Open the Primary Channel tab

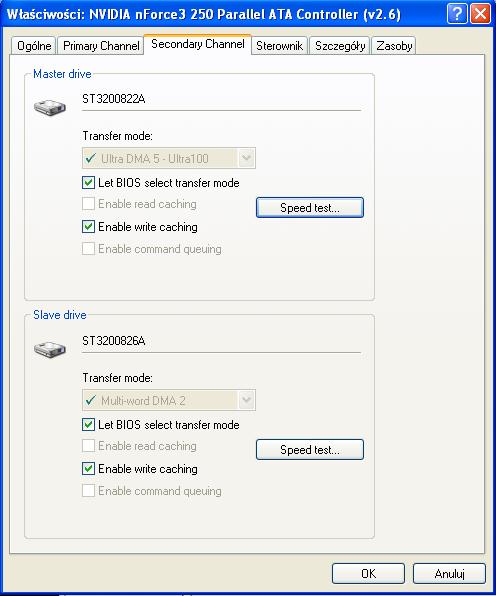(x=101, y=46)
